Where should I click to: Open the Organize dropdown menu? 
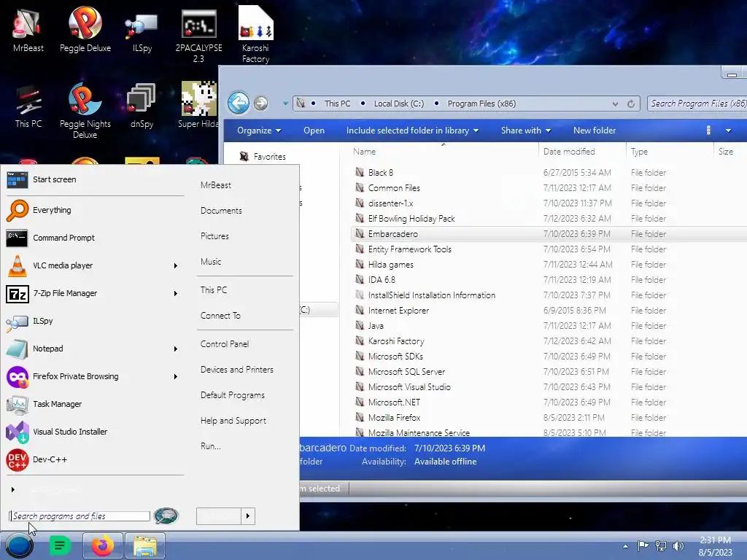tap(259, 131)
